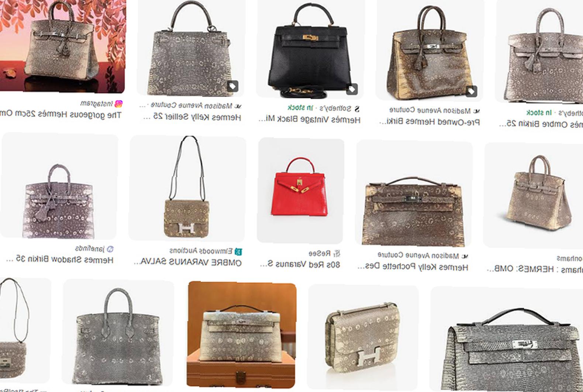Click the ReSee source favicon
The height and width of the screenshot is (392, 583).
(x=337, y=254)
